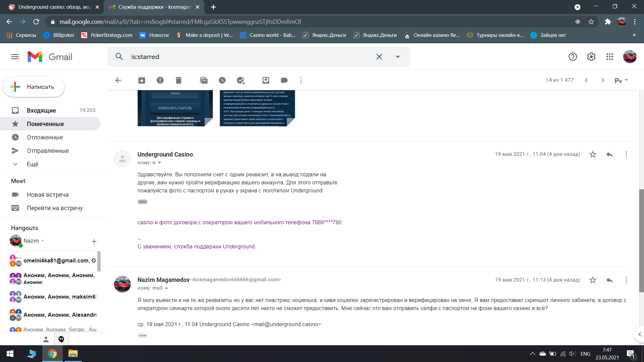The height and width of the screenshot is (362, 644).
Task: Start a Новая встреча in Meet
Action: (x=47, y=195)
